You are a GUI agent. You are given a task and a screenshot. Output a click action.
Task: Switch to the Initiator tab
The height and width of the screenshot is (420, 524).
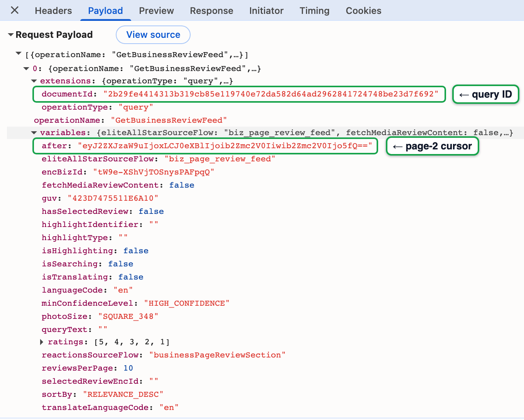[x=266, y=11]
